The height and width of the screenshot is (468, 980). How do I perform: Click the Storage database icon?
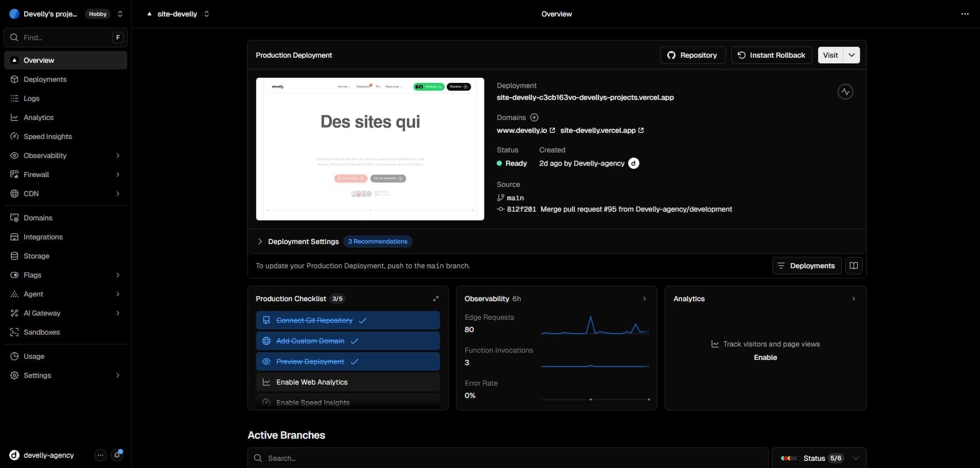14,256
